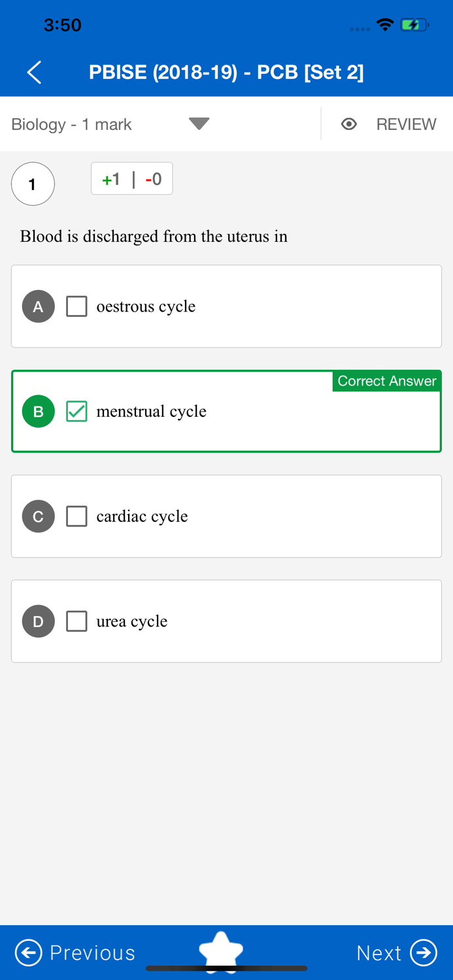Go to Previous question
The height and width of the screenshot is (980, 453).
[x=92, y=953]
